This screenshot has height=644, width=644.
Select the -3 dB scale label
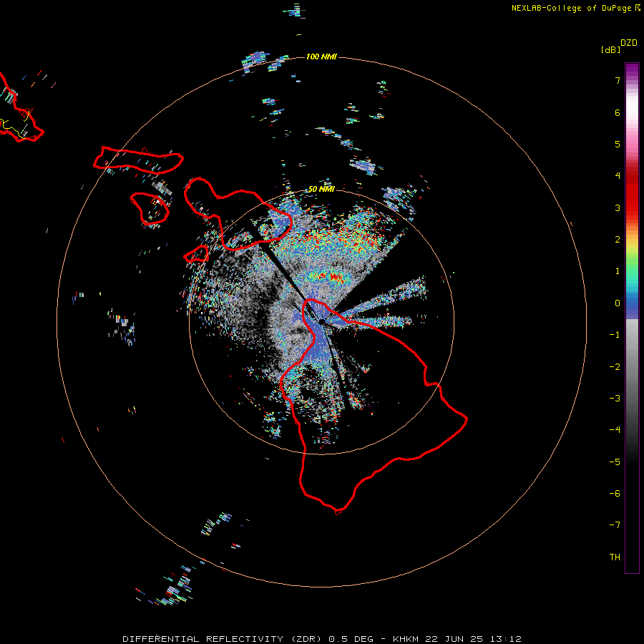coord(615,399)
